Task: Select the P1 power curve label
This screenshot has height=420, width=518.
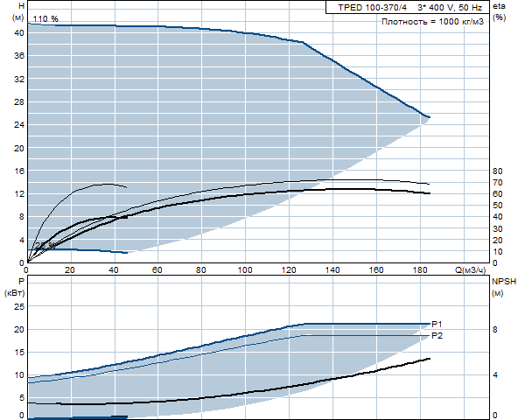Action: coord(437,324)
